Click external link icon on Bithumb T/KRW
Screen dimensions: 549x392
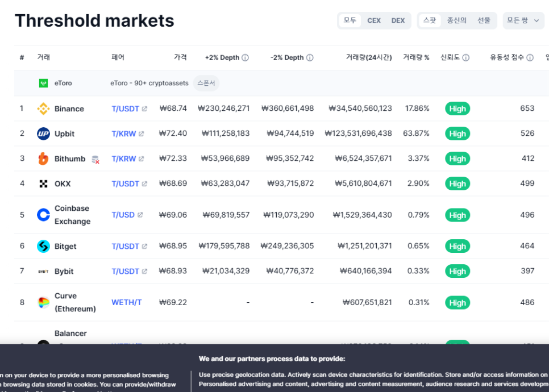[141, 159]
